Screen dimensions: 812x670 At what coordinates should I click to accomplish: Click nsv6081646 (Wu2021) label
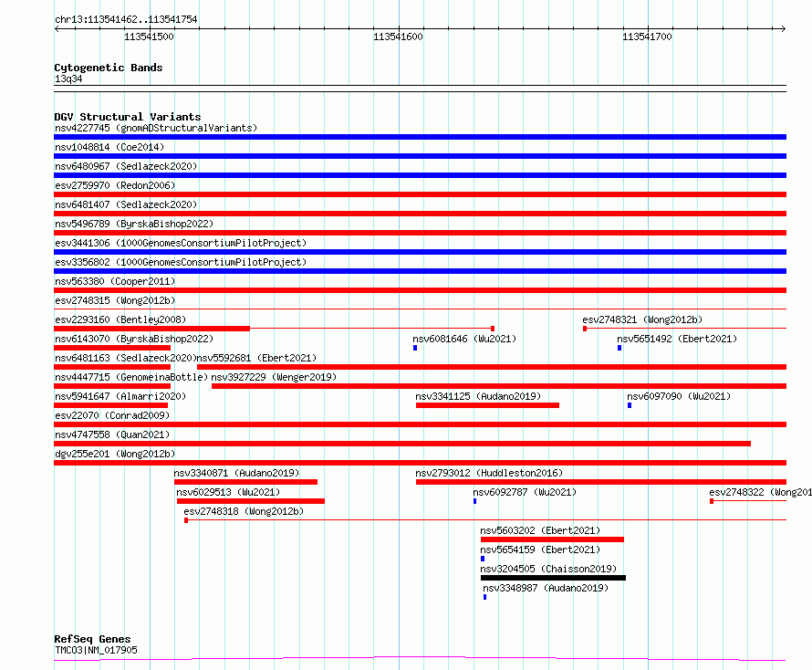coord(464,339)
